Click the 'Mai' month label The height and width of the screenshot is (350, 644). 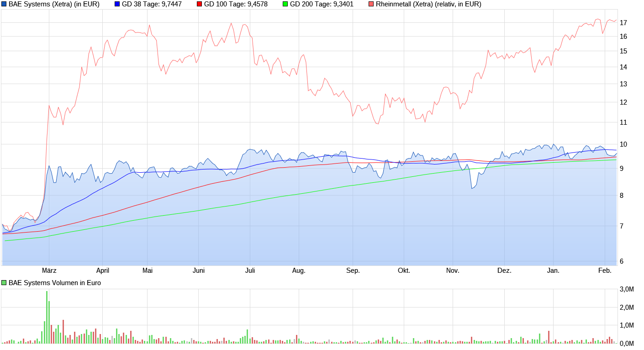(148, 270)
